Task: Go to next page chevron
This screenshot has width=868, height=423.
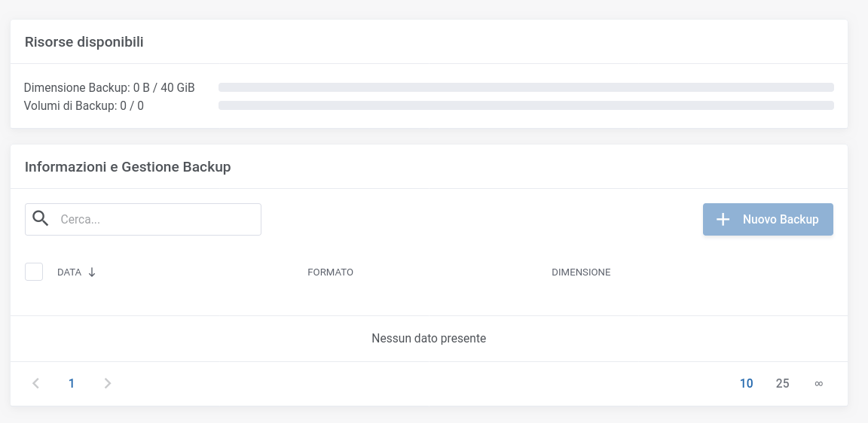Action: pyautogui.click(x=108, y=383)
